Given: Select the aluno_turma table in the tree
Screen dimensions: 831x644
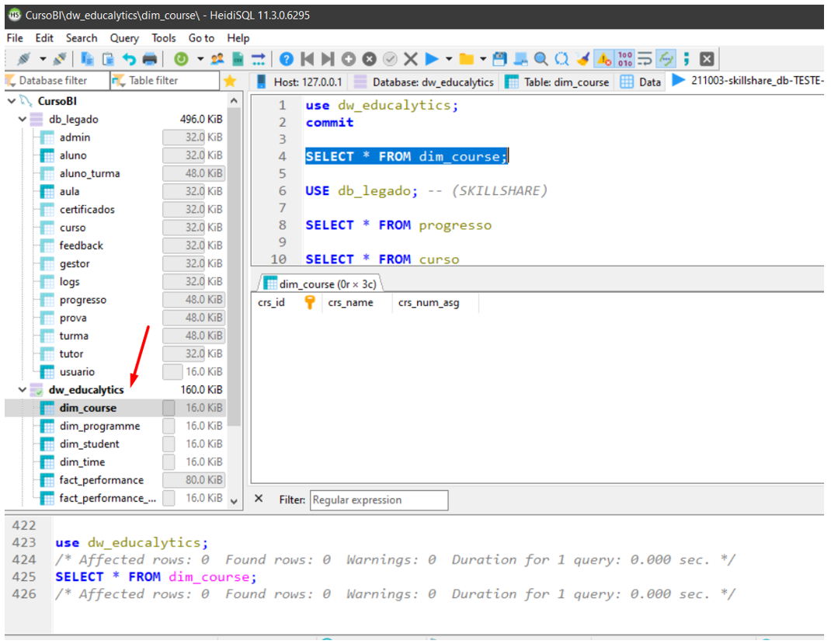Looking at the screenshot, I should [x=89, y=173].
